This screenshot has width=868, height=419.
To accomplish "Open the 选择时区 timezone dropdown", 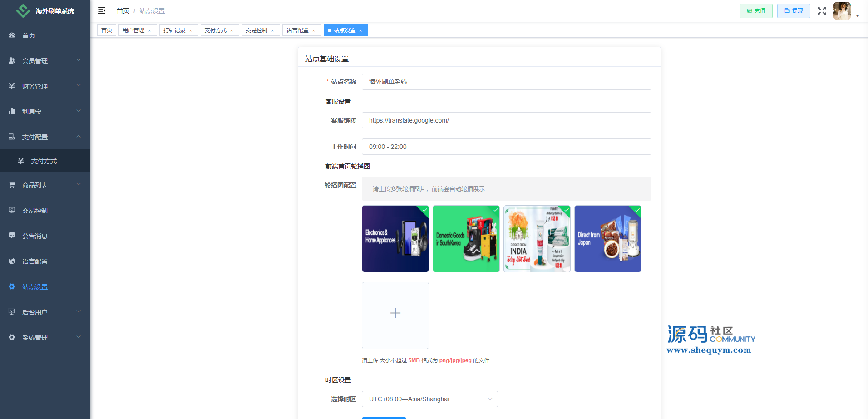I will pos(429,399).
